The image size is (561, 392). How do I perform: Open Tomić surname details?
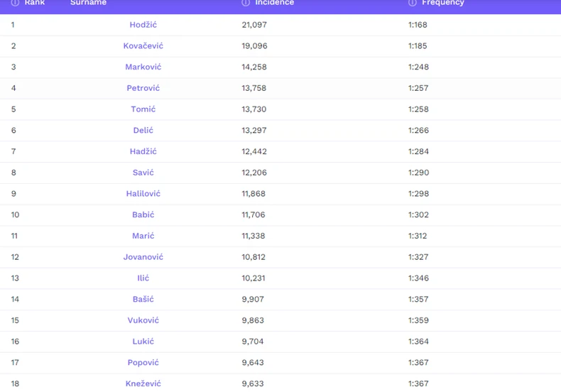pyautogui.click(x=143, y=109)
